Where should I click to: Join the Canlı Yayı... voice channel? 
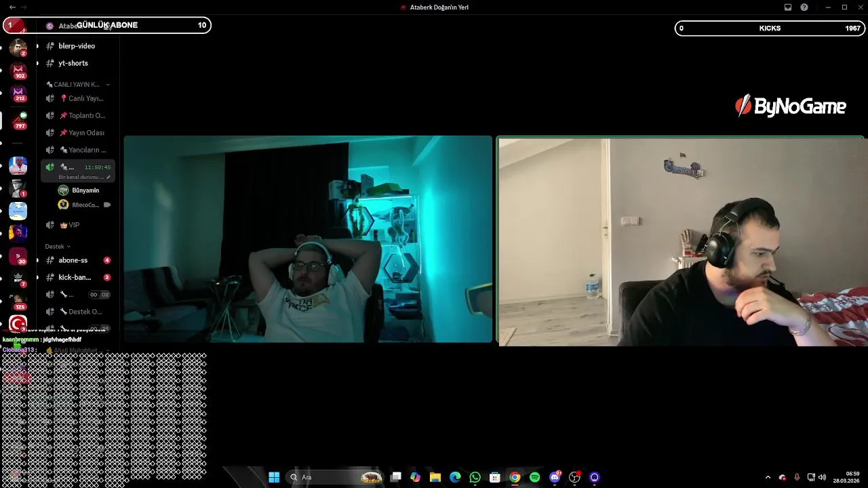(x=77, y=98)
